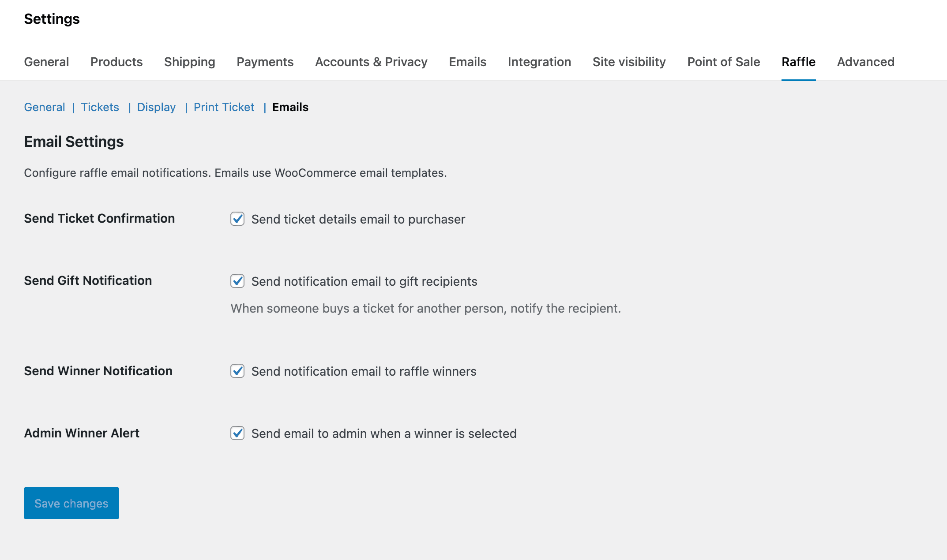The width and height of the screenshot is (947, 560).
Task: Open the Shipping tab
Action: click(x=190, y=62)
